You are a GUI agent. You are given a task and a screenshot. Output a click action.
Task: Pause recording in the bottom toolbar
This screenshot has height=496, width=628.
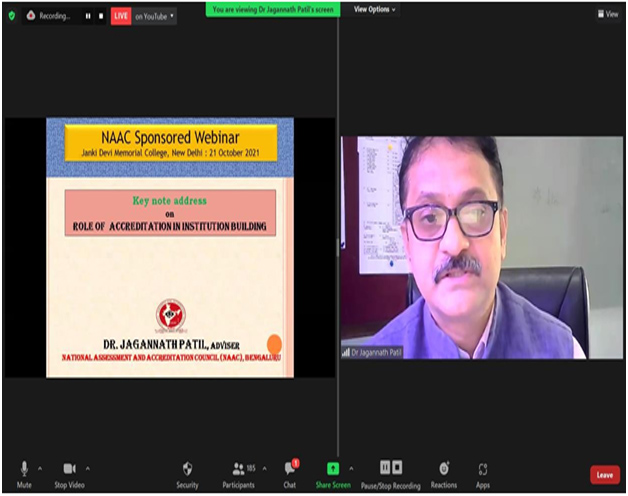tap(385, 467)
